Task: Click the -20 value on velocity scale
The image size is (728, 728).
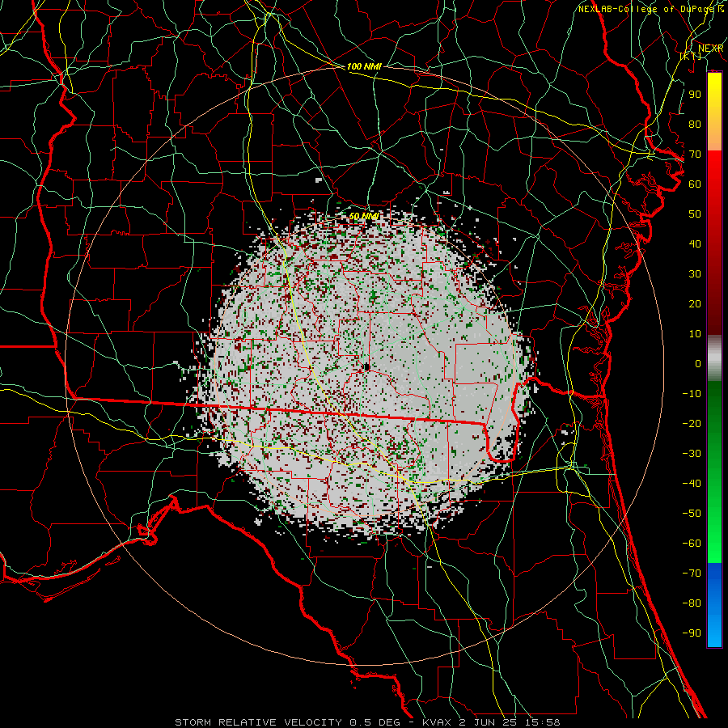Action: tap(692, 424)
